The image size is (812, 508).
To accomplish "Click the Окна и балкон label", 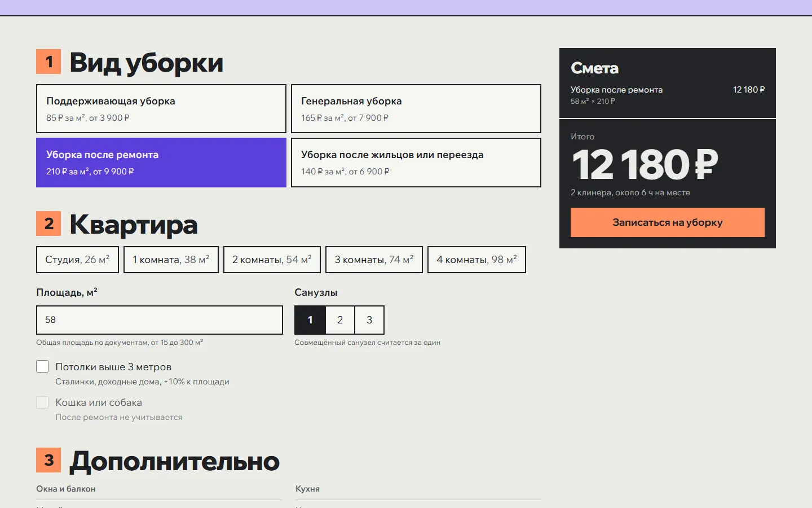I will pyautogui.click(x=66, y=489).
